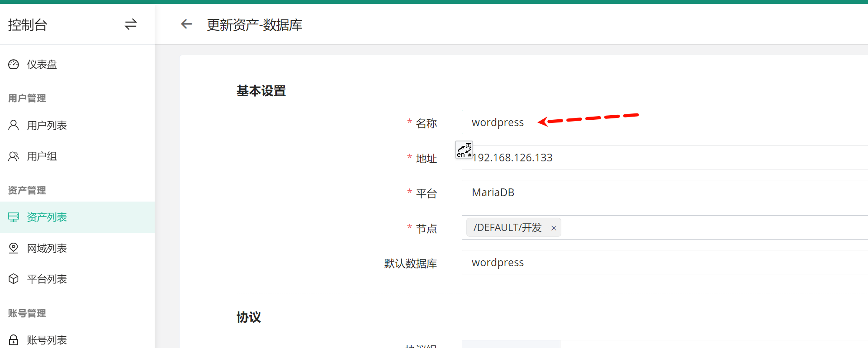Open 用户列表 in the sidebar
The image size is (868, 348).
[x=47, y=125]
